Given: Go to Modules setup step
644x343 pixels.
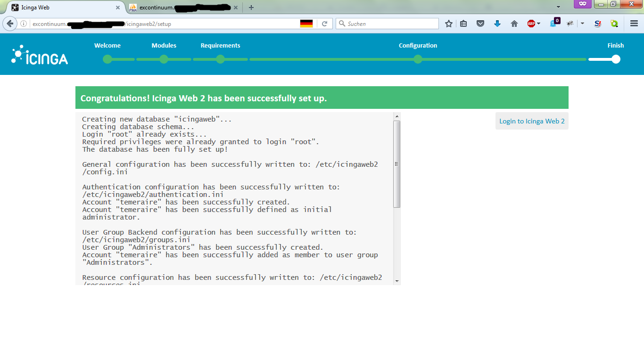Looking at the screenshot, I should pos(164,46).
